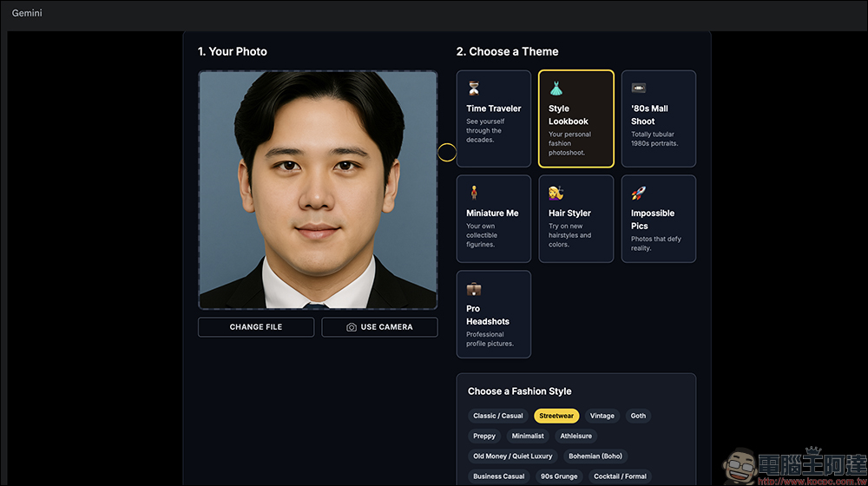Choose the Pro Headshots theme
This screenshot has height=486, width=868.
point(494,314)
